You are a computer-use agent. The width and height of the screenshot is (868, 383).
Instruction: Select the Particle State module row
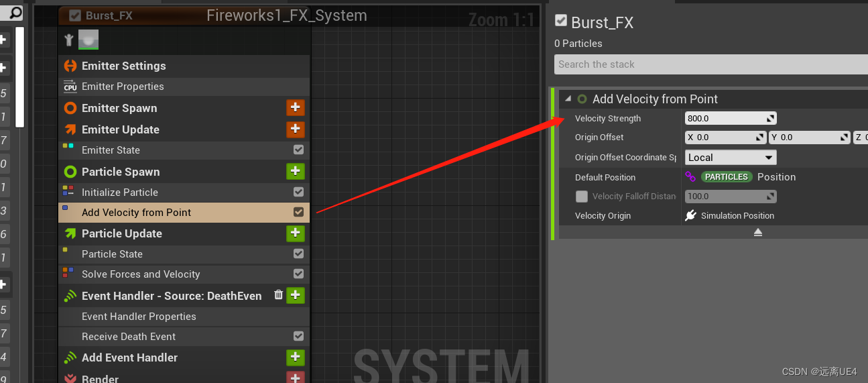click(184, 254)
